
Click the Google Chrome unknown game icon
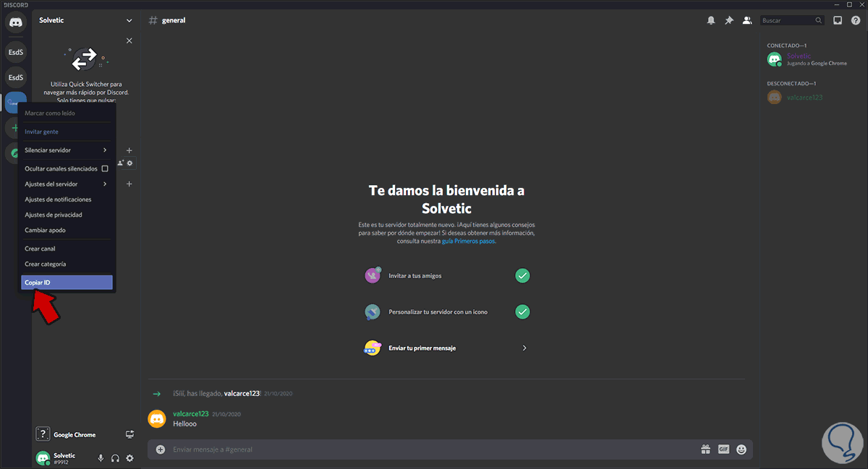click(x=43, y=434)
